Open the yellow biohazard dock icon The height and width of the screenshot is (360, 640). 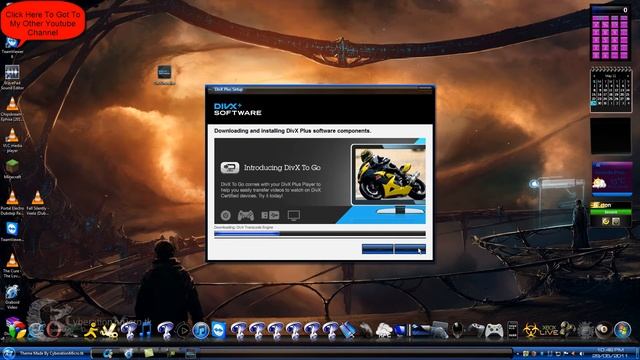point(530,330)
